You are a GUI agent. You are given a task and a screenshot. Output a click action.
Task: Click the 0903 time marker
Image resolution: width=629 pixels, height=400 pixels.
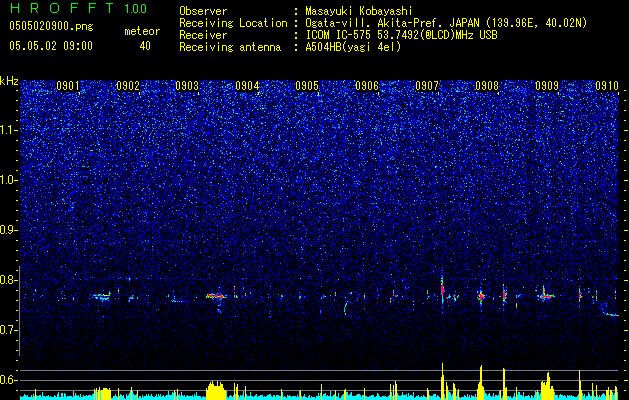click(187, 86)
